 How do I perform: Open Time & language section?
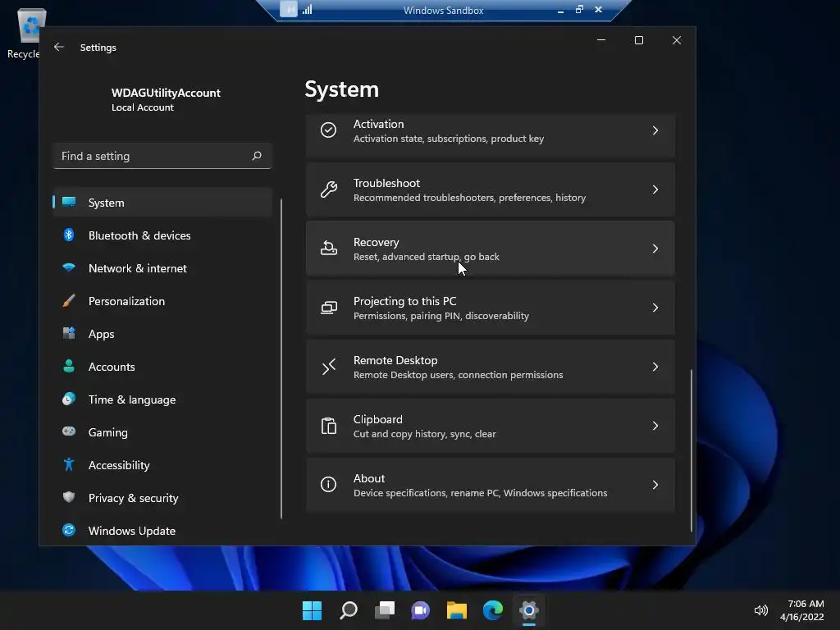[x=162, y=399]
